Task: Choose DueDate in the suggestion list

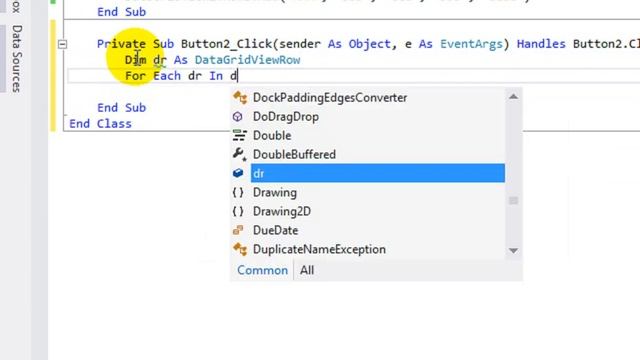Action: (276, 230)
